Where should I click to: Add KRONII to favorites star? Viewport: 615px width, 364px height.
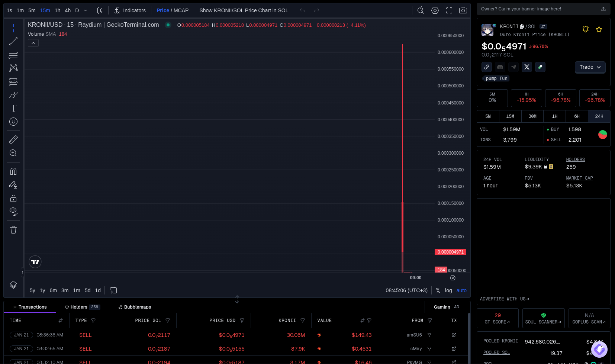(x=599, y=29)
